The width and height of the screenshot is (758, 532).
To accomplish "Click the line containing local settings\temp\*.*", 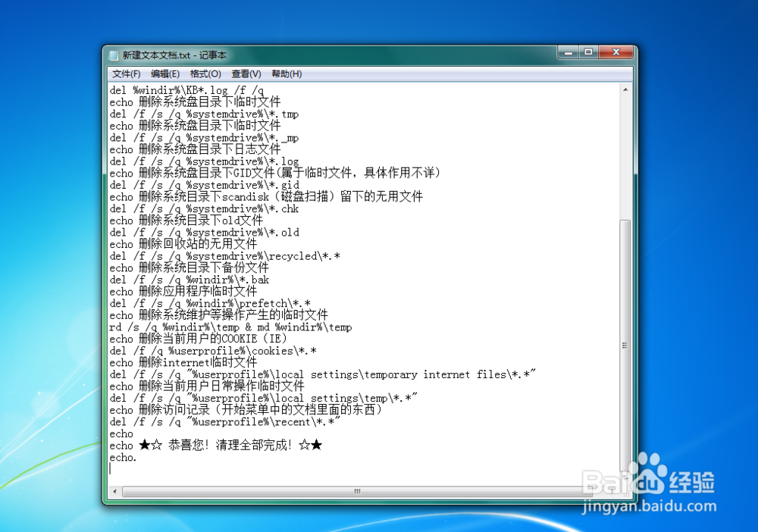I will (263, 398).
